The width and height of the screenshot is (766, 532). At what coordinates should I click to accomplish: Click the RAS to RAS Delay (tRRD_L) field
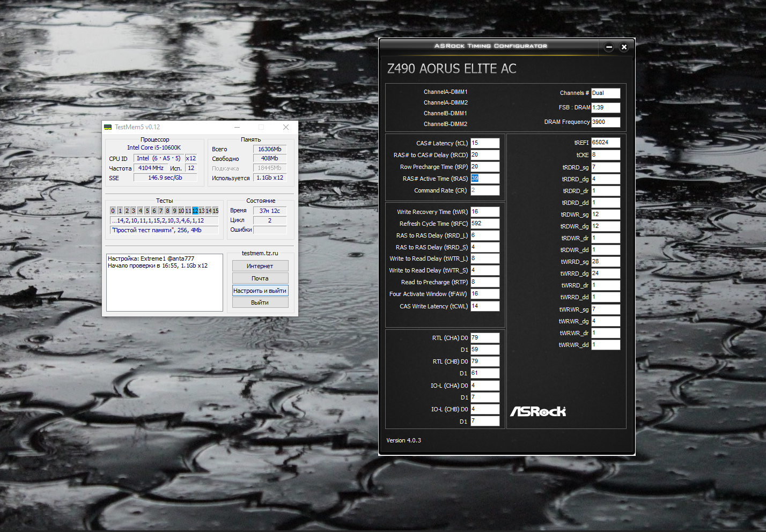[485, 235]
